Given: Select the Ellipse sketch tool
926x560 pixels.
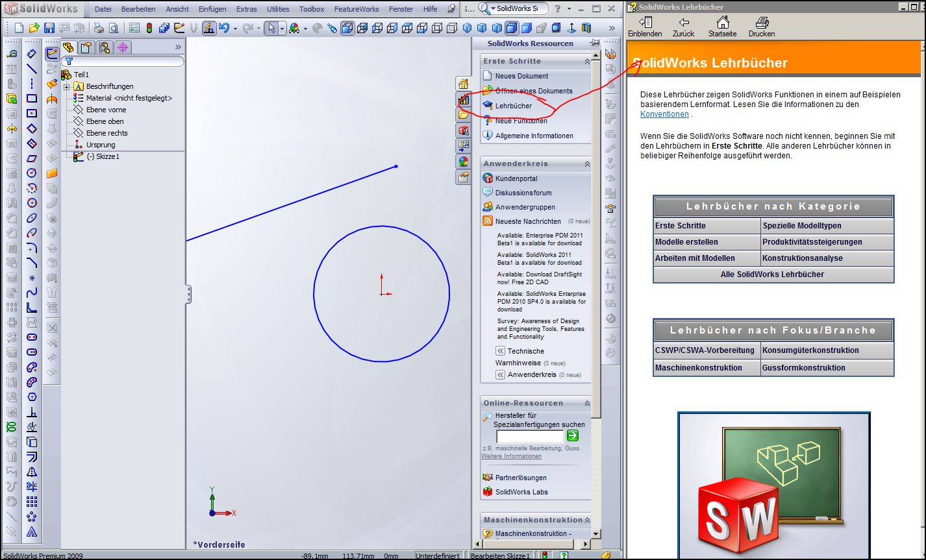Looking at the screenshot, I should [32, 218].
